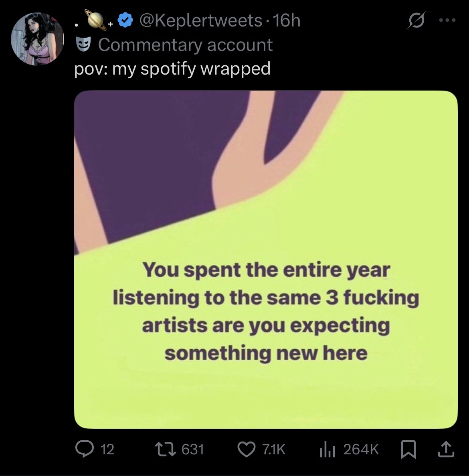469x476 pixels.
Task: Open the Spotify Wrapped meme image
Action: [x=266, y=259]
